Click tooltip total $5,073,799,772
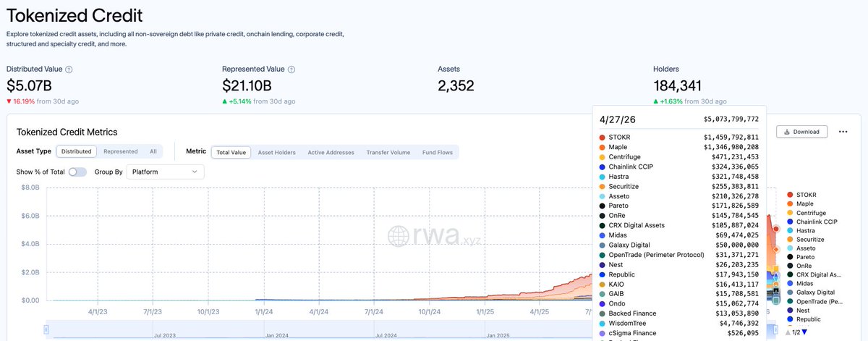 click(x=731, y=119)
